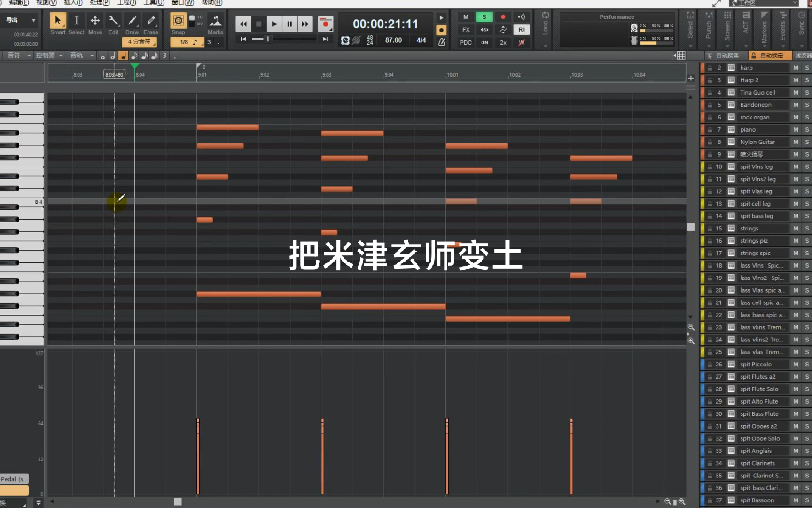Screen dimensions: 812x508
Task: Mute the Bandoneon track
Action: pos(796,105)
